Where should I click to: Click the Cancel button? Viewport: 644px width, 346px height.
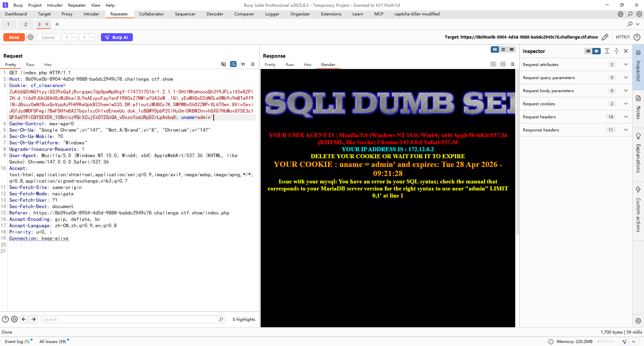tap(48, 37)
